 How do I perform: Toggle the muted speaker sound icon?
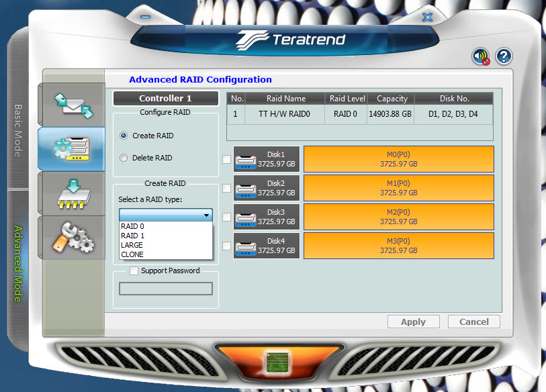tap(481, 56)
